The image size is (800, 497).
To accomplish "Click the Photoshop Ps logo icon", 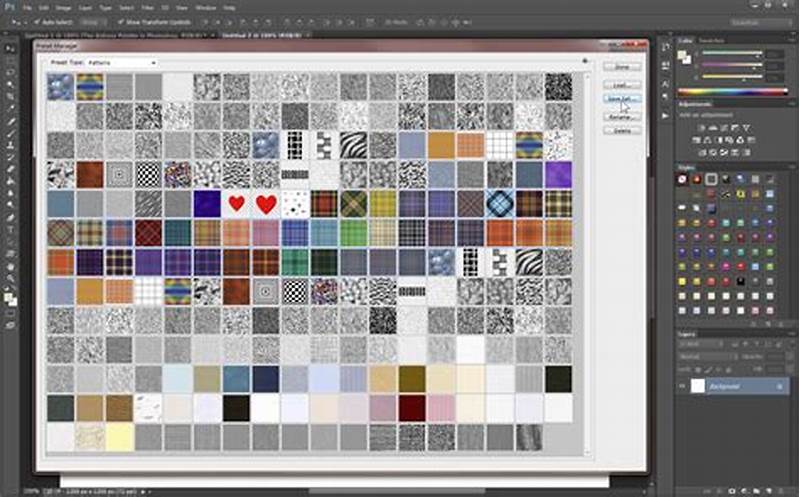I will point(9,7).
